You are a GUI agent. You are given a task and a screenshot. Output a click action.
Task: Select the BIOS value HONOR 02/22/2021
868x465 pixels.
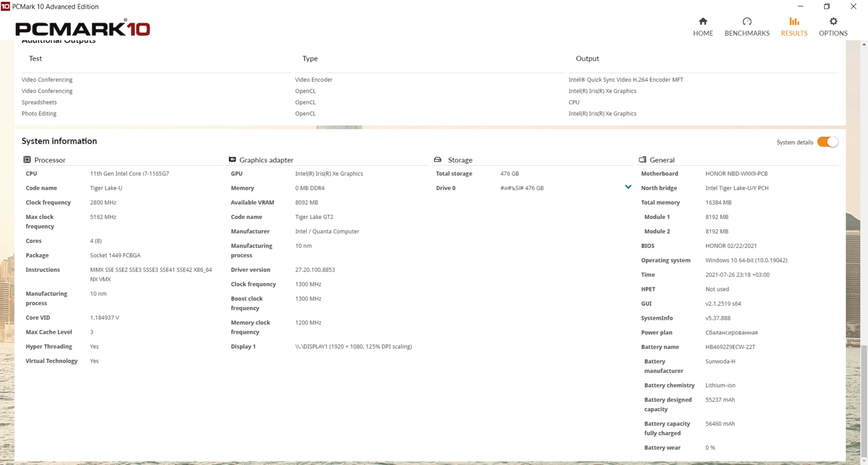click(731, 246)
